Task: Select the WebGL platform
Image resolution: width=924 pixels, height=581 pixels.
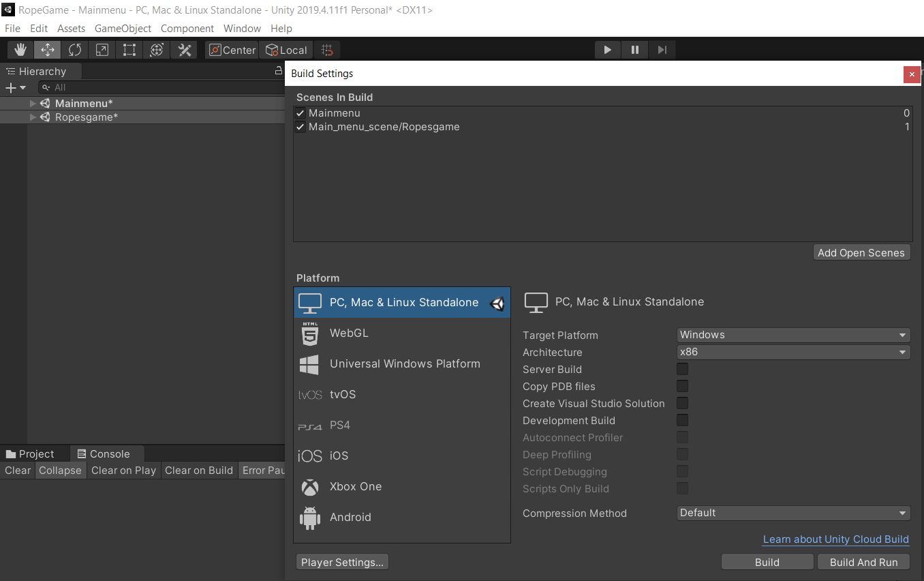Action: pos(402,333)
